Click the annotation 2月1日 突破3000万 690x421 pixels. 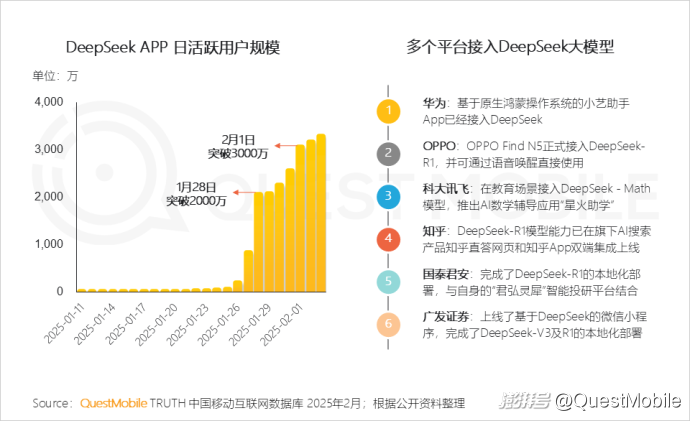(238, 146)
